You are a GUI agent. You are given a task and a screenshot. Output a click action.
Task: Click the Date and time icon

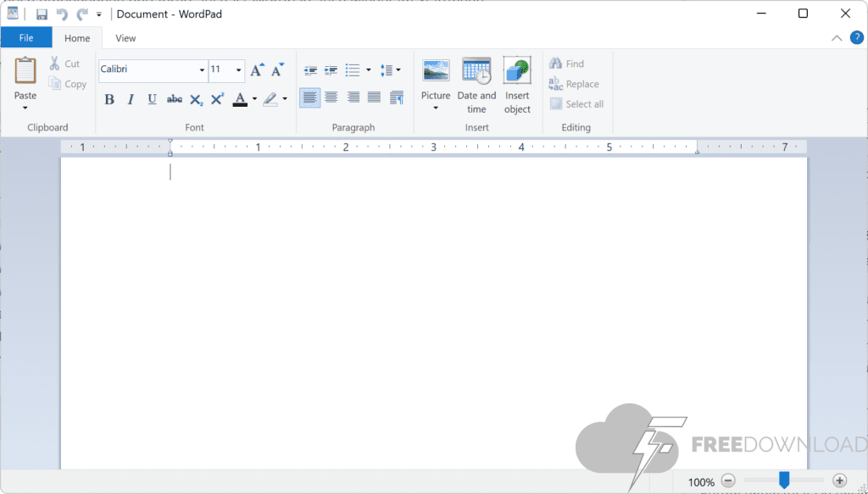(x=476, y=72)
